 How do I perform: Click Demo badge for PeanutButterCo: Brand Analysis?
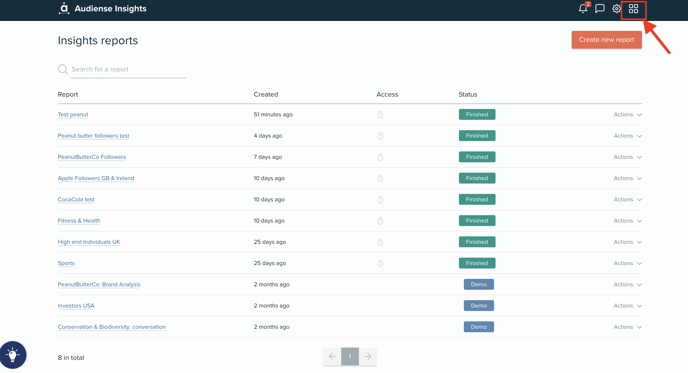[x=479, y=284]
